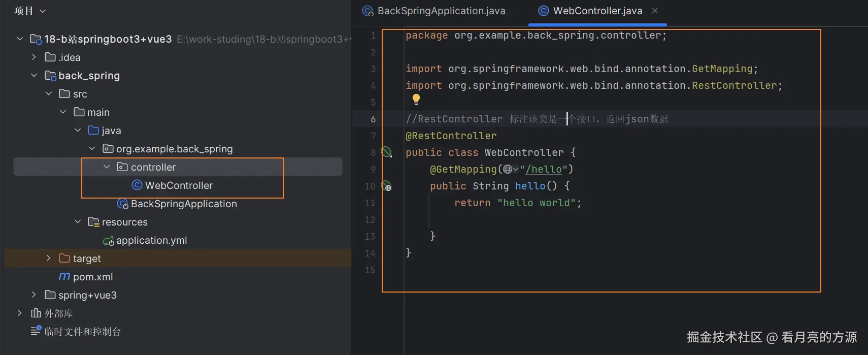Close the WebController.java tab
868x355 pixels.
(655, 11)
